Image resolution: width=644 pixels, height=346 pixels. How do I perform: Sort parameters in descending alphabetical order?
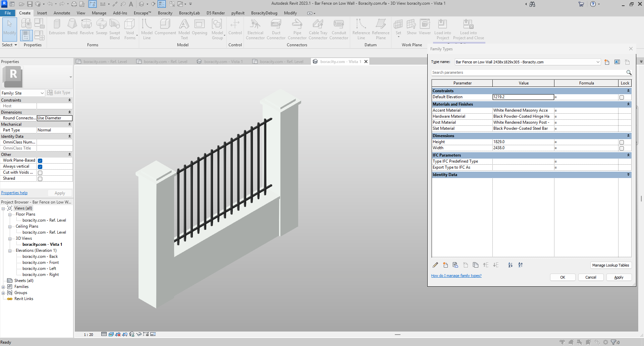(520, 265)
